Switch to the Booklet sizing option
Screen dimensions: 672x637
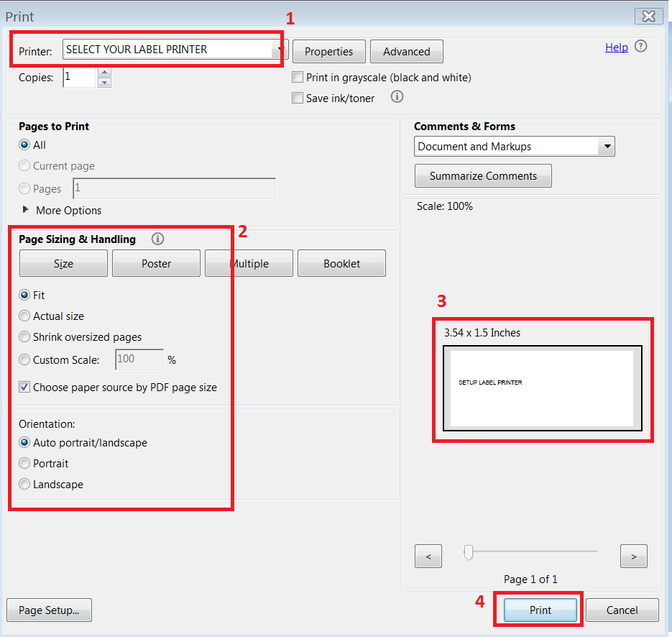[341, 264]
